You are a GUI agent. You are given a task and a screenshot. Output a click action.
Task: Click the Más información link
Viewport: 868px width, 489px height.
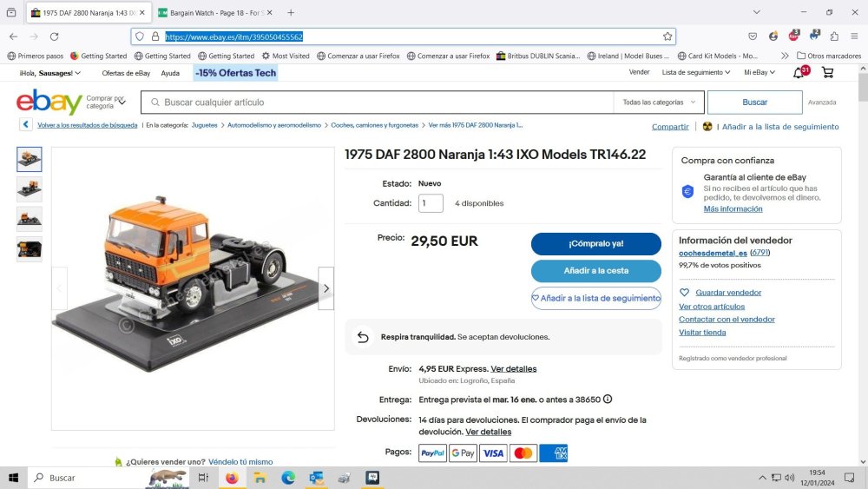click(733, 209)
